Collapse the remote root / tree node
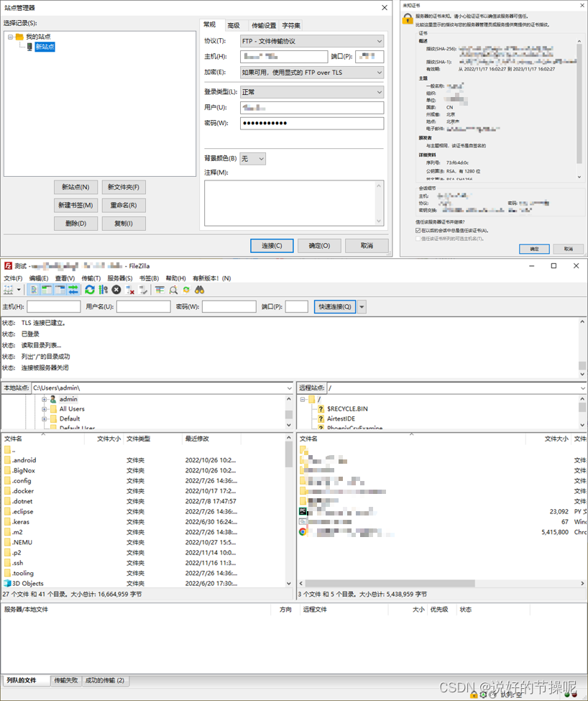The width and height of the screenshot is (588, 701). point(303,399)
